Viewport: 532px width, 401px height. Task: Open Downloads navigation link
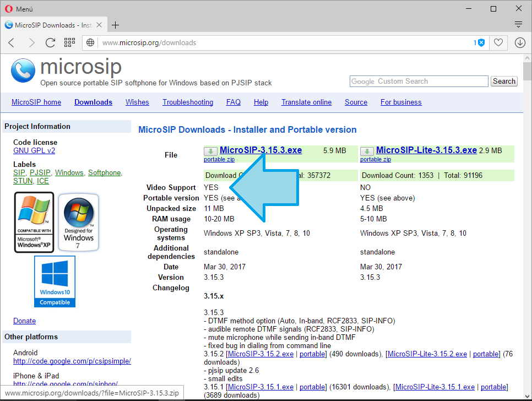pos(93,102)
